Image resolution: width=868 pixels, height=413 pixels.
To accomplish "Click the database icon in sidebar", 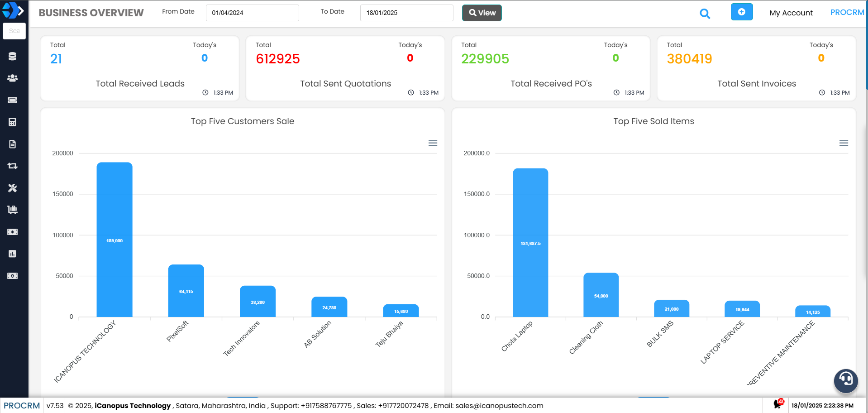I will [x=12, y=56].
